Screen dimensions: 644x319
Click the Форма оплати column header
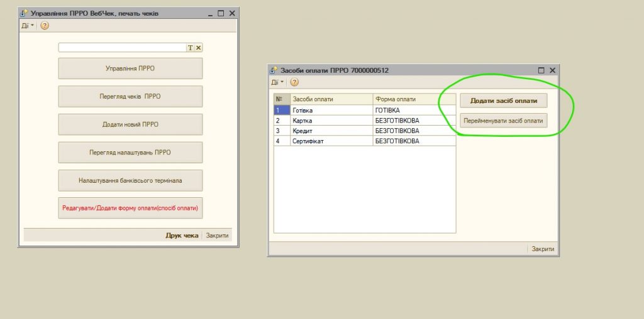(414, 99)
